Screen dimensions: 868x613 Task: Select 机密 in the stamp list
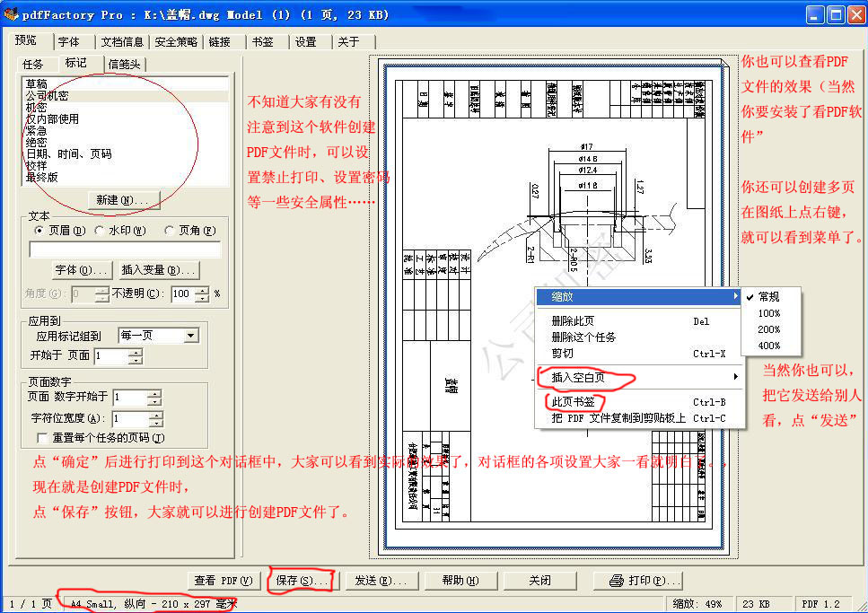(x=125, y=108)
